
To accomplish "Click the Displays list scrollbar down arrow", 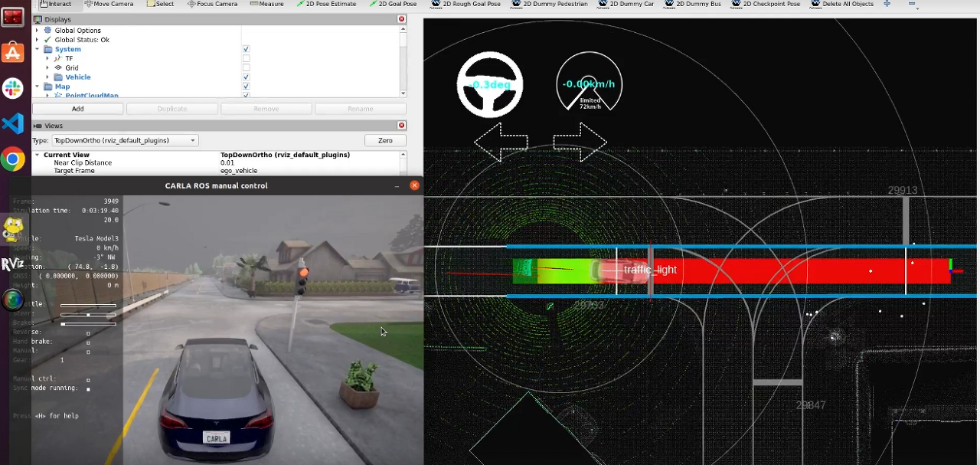I will [x=403, y=93].
